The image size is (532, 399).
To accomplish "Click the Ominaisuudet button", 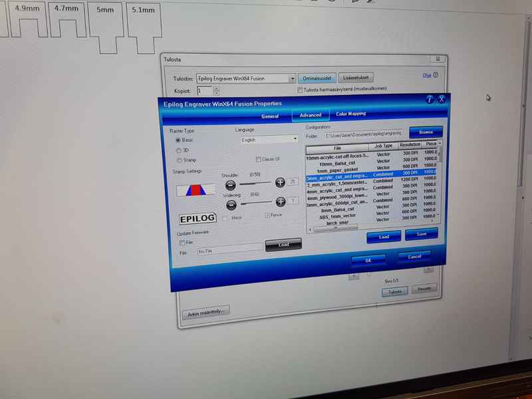I will tap(317, 78).
